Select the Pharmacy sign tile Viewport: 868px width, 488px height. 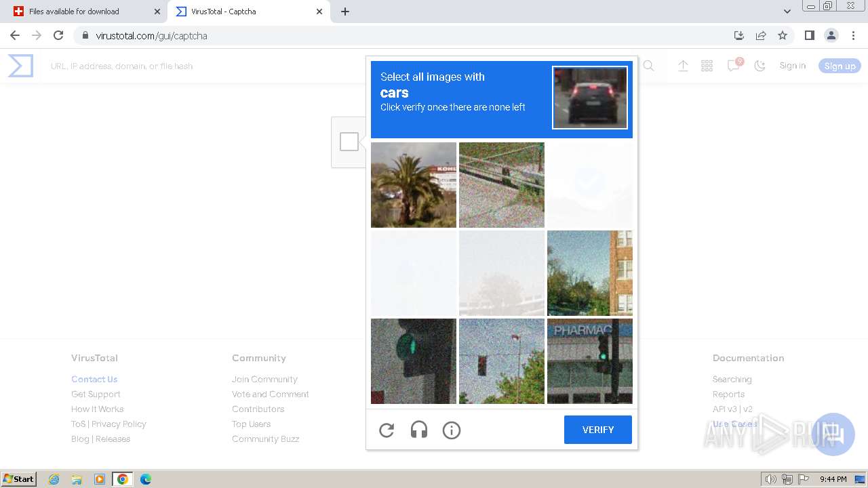[590, 361]
